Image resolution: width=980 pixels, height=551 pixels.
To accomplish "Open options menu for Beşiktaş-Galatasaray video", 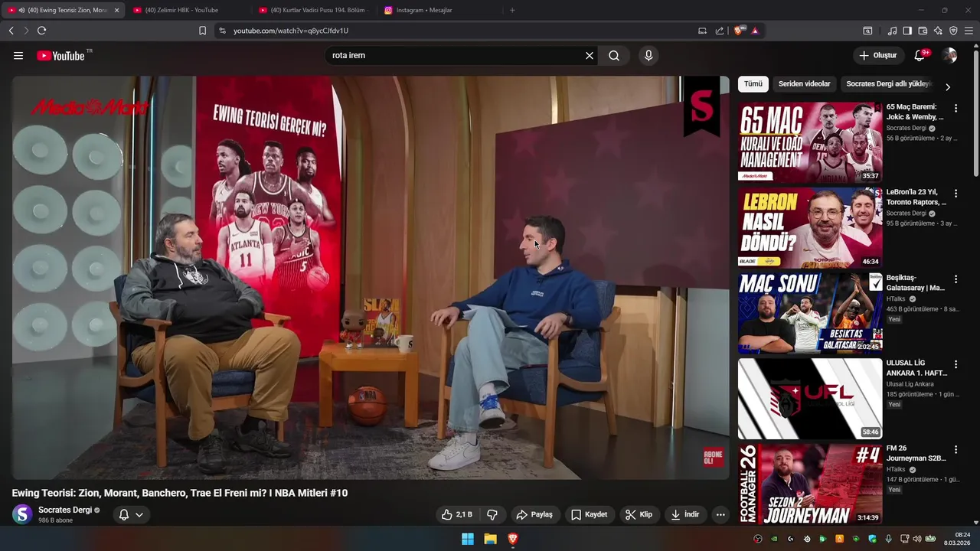I will pos(955,279).
